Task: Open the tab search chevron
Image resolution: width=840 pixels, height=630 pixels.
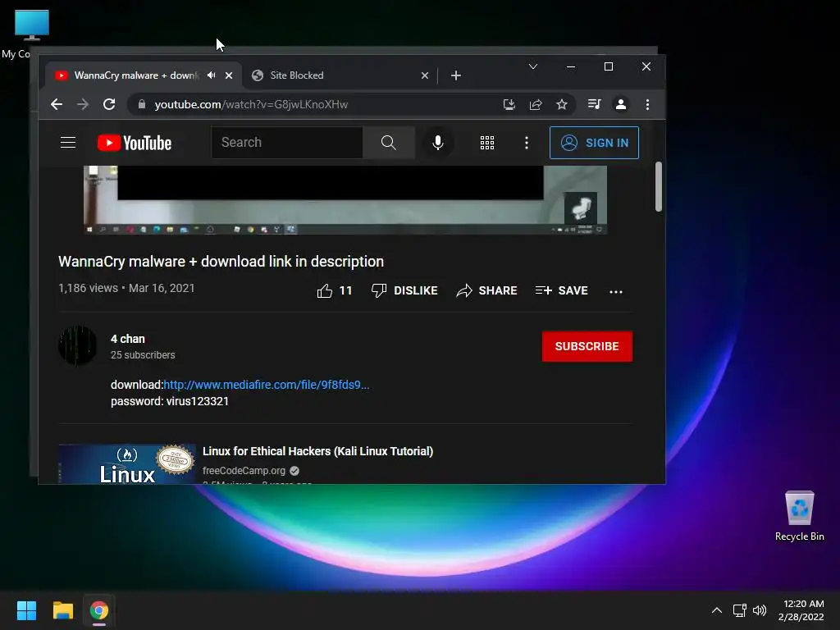Action: coord(533,66)
